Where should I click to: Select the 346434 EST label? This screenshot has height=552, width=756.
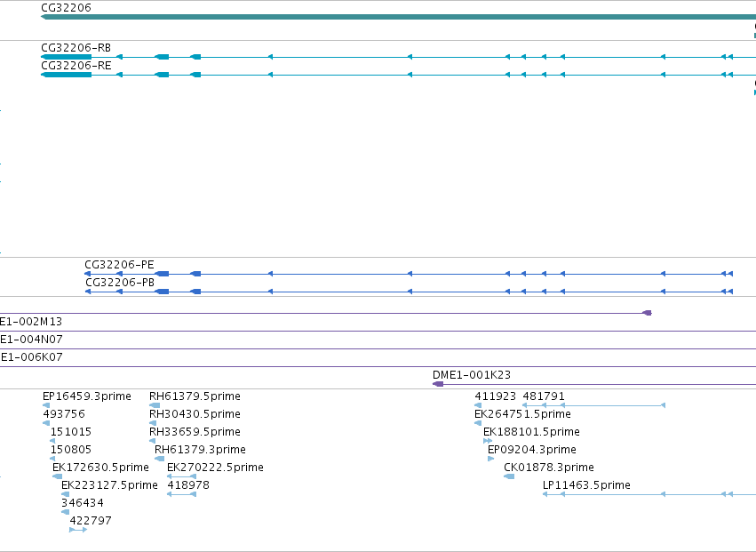tap(82, 503)
